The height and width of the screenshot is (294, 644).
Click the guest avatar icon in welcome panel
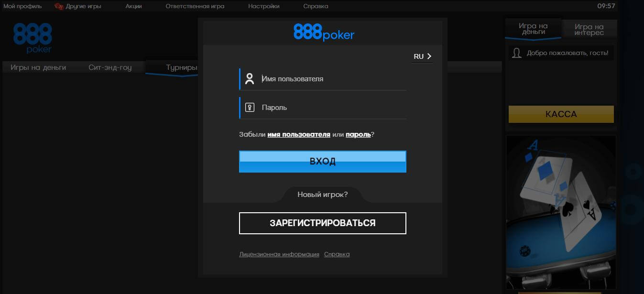tap(516, 53)
